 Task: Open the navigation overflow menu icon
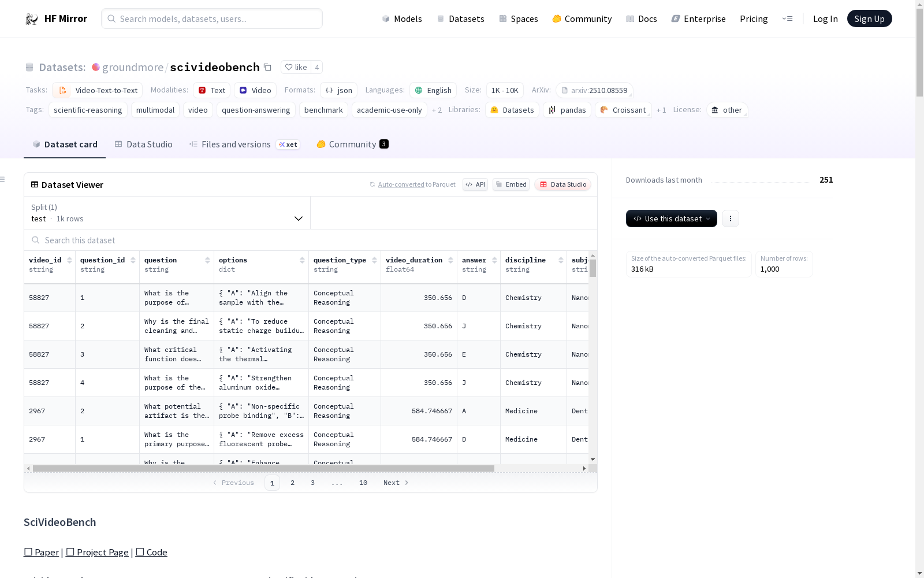click(787, 18)
